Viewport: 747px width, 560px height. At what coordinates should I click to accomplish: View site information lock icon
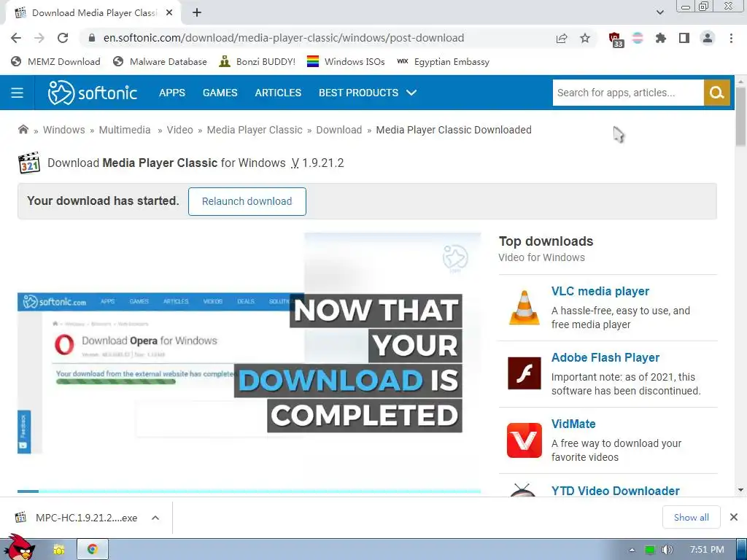click(92, 38)
